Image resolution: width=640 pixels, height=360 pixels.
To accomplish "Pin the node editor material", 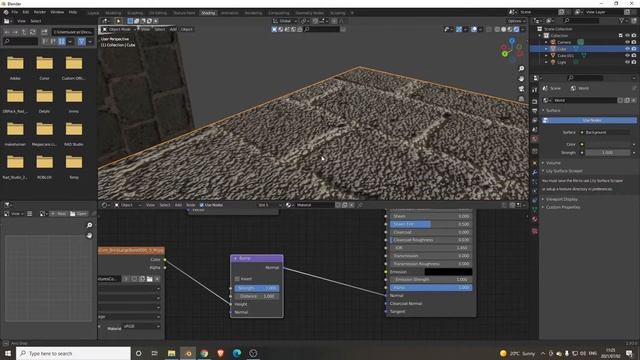I will [x=360, y=205].
